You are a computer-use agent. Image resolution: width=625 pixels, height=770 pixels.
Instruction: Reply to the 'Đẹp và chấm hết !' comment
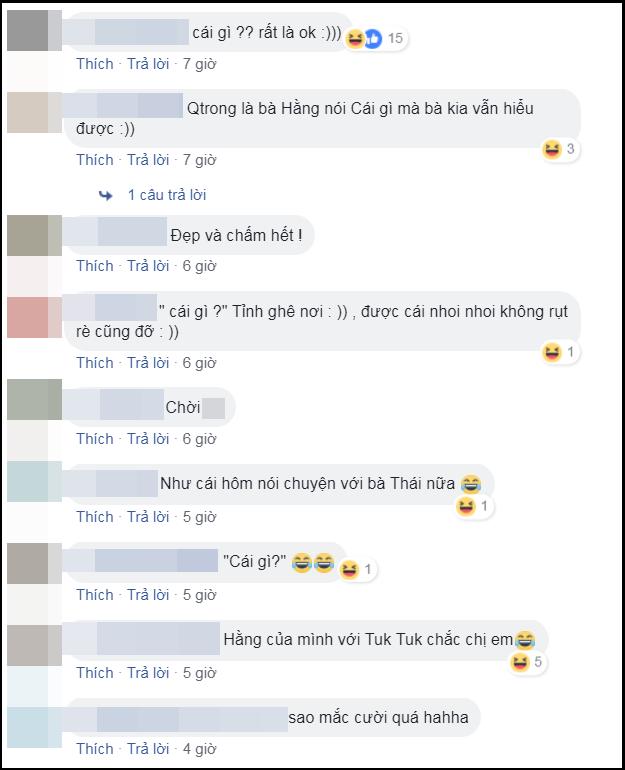[x=148, y=266]
